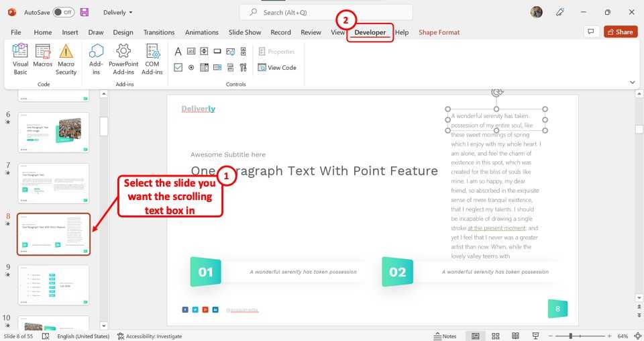This screenshot has width=644, height=341.
Task: Open the COM Add-ins dialog
Action: pyautogui.click(x=152, y=59)
